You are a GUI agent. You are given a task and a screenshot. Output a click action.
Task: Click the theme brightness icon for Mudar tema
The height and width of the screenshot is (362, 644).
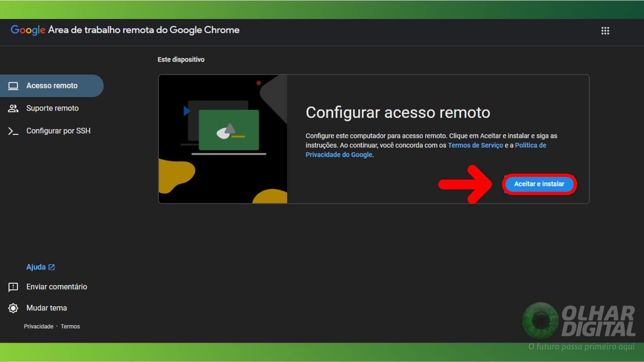point(13,308)
